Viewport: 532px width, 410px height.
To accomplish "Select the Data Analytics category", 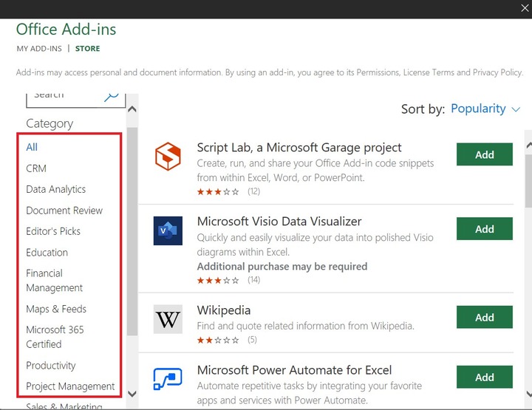I will (56, 189).
